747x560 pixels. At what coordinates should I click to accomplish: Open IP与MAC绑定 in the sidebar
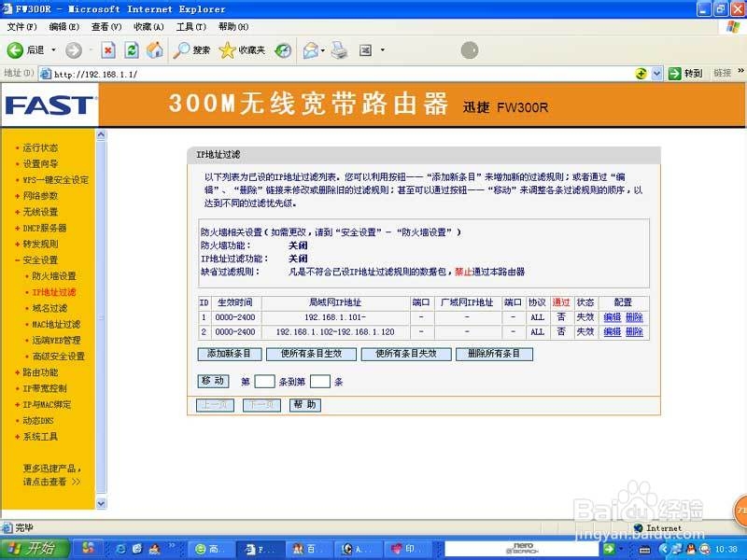pos(48,405)
